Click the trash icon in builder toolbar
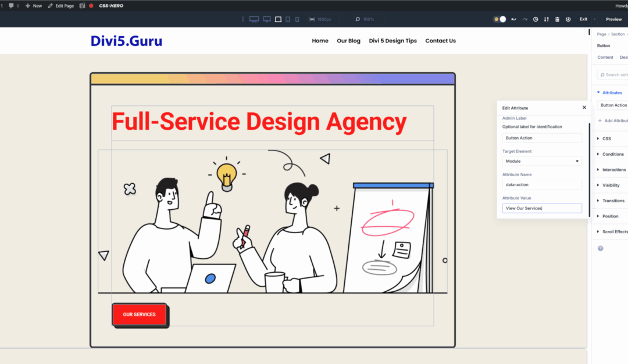 coord(557,19)
